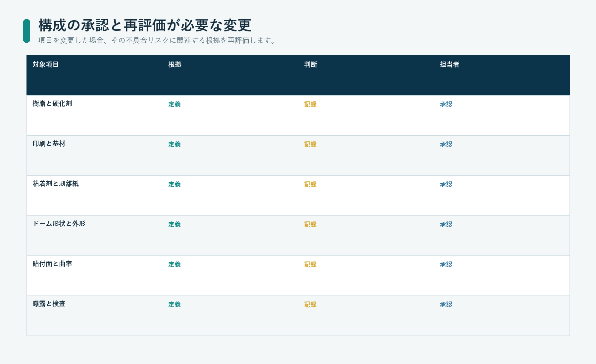Select the 樹脂と硬化剤 row label
Image resolution: width=596 pixels, height=364 pixels.
tap(52, 104)
